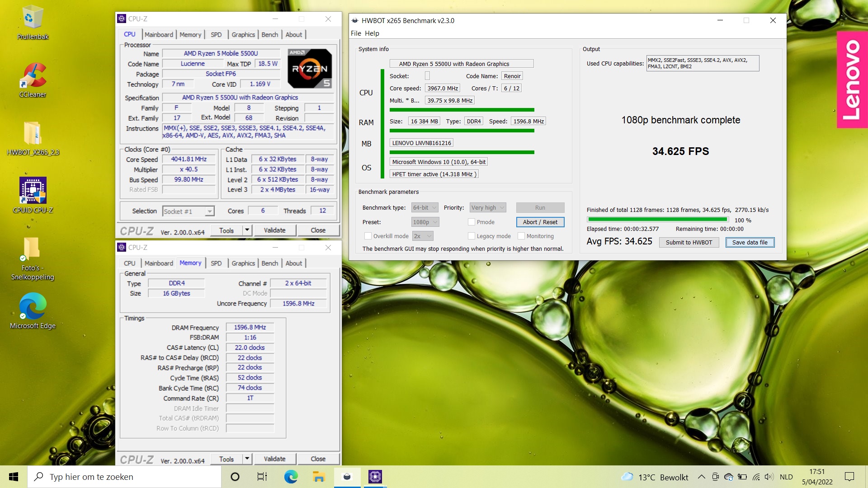This screenshot has height=488, width=868.
Task: Click the Tools button in upper CPU-Z
Action: (x=226, y=230)
